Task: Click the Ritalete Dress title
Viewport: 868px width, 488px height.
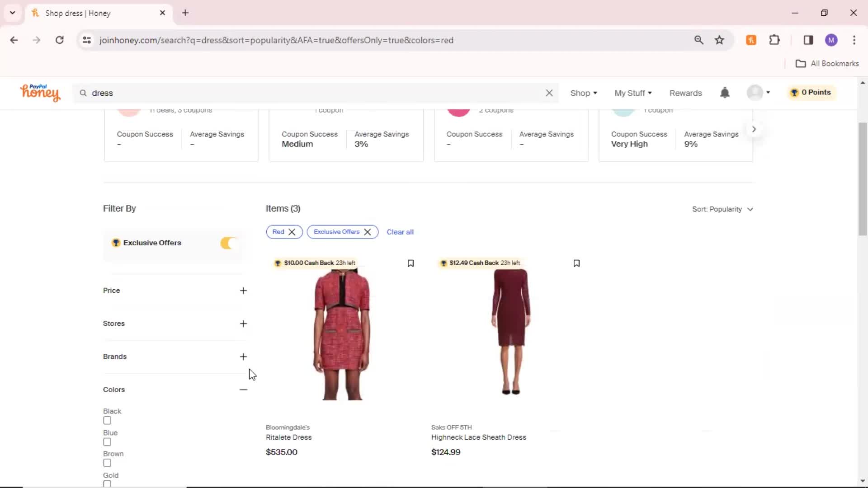Action: point(288,437)
